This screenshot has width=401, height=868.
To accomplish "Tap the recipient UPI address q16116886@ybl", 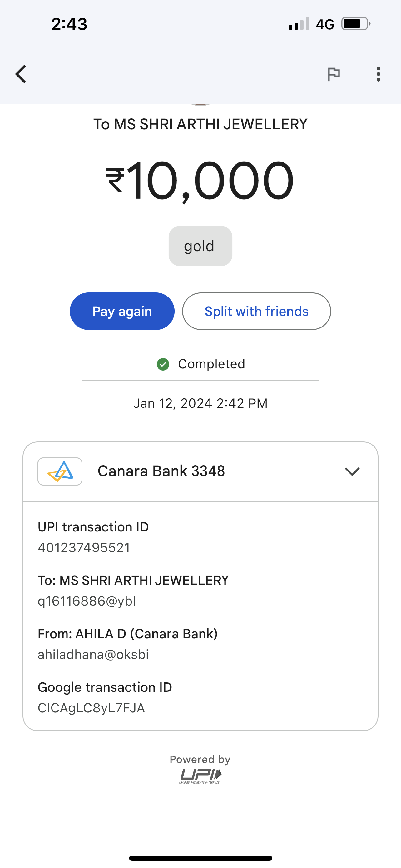I will 87,601.
